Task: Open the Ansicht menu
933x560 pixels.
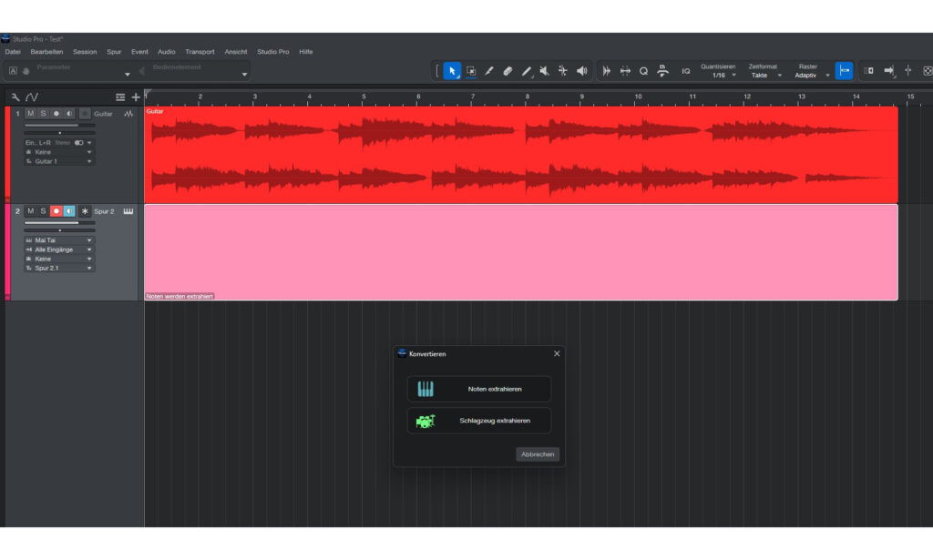Action: coord(236,52)
